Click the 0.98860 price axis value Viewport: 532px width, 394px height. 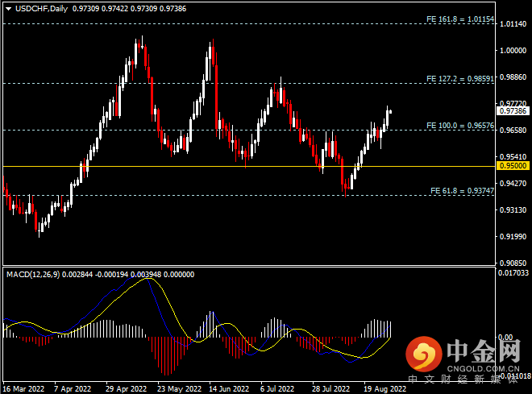point(513,77)
